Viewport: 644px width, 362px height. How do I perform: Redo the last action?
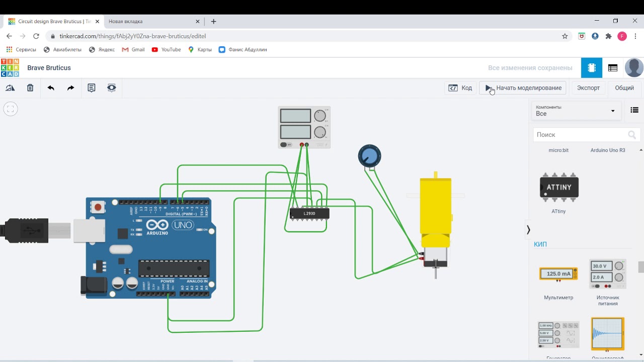click(x=71, y=88)
